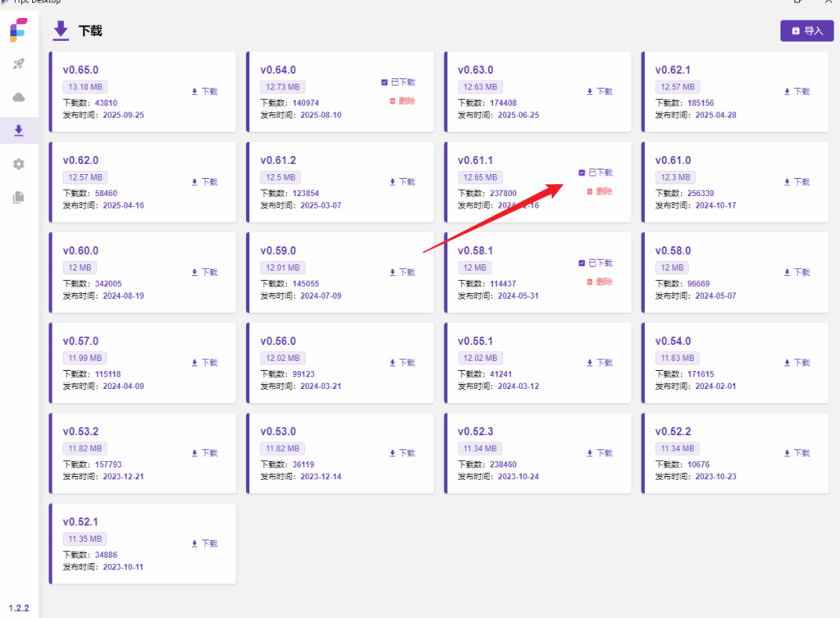840x618 pixels.
Task: Click the Frpc Desktop logo icon
Action: point(18,30)
